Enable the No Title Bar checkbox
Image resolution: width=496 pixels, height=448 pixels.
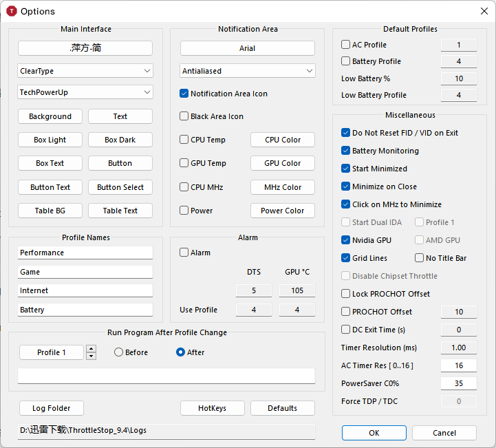click(x=420, y=258)
